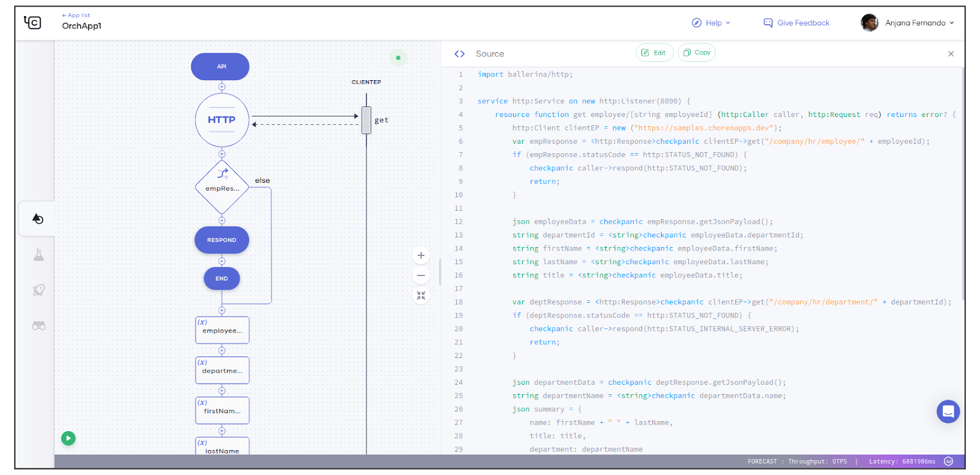Viewport: 980px width, 475px height.
Task: Expand the Help dropdown
Action: tap(712, 23)
